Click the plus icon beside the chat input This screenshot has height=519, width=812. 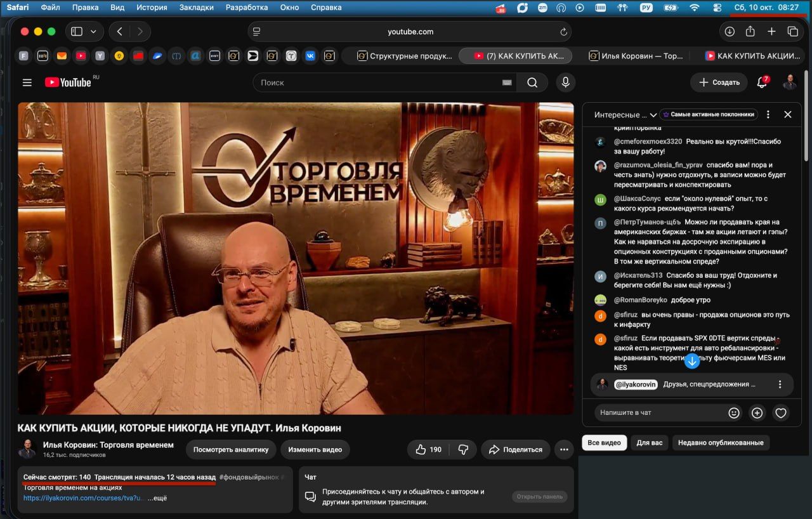[x=757, y=413]
